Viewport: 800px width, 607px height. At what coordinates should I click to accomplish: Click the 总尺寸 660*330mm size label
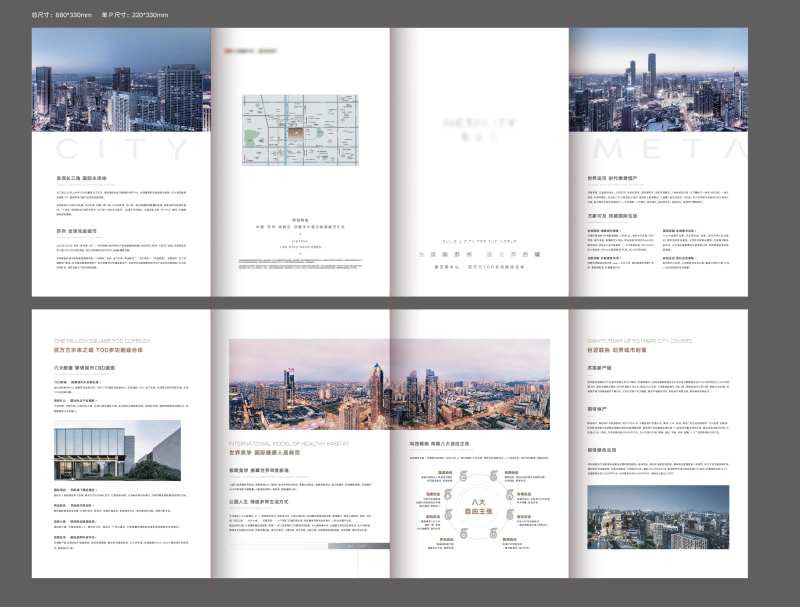[x=61, y=16]
